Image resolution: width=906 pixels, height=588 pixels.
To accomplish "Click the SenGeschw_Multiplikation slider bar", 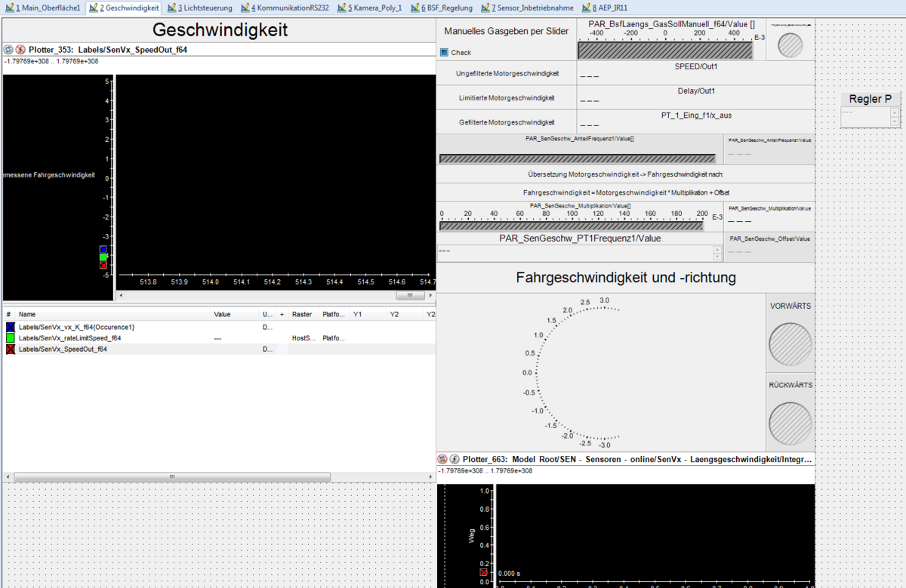I will (572, 226).
